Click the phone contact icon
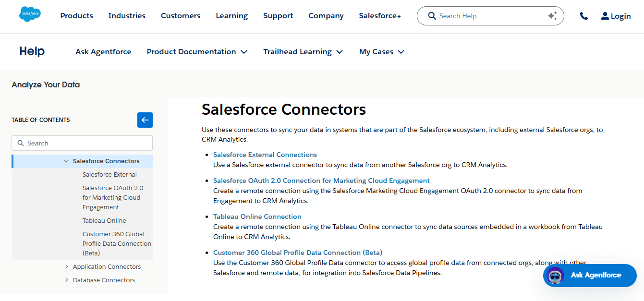The height and width of the screenshot is (301, 644). point(584,16)
